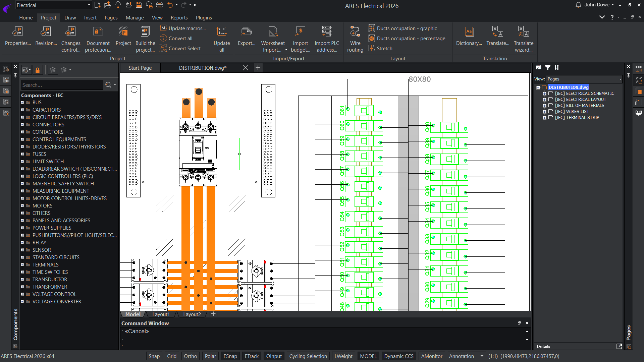Viewport: 644px width, 362px height.
Task: Expand the [IEC] WIRES LIST node
Action: click(544, 112)
